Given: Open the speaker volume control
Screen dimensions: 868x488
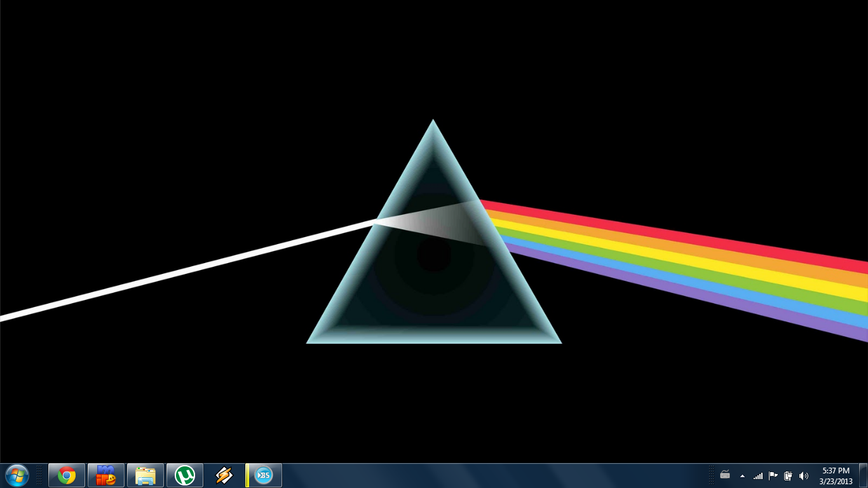Looking at the screenshot, I should [804, 475].
